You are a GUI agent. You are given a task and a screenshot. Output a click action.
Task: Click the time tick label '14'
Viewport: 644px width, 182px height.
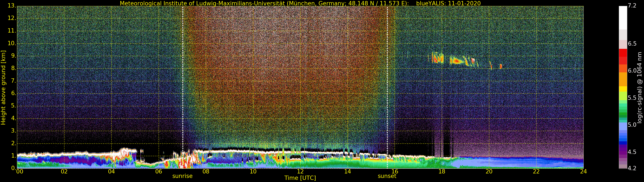[x=348, y=171]
